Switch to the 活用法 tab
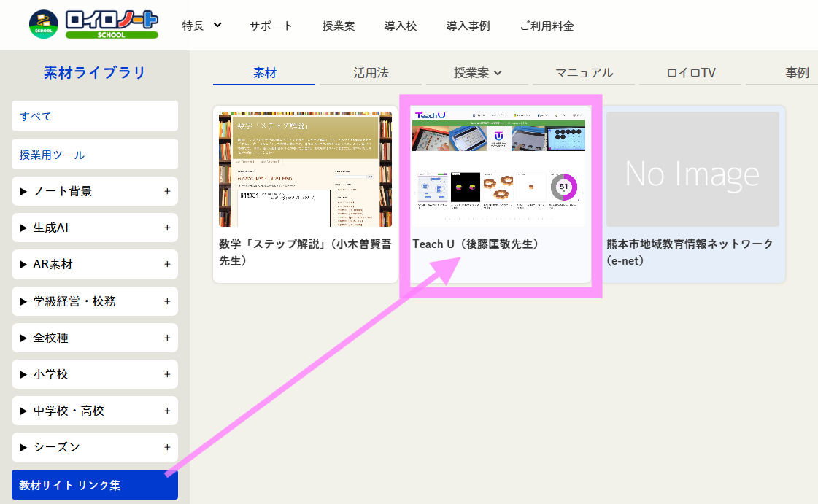Viewport: 818px width, 504px height. click(x=371, y=73)
